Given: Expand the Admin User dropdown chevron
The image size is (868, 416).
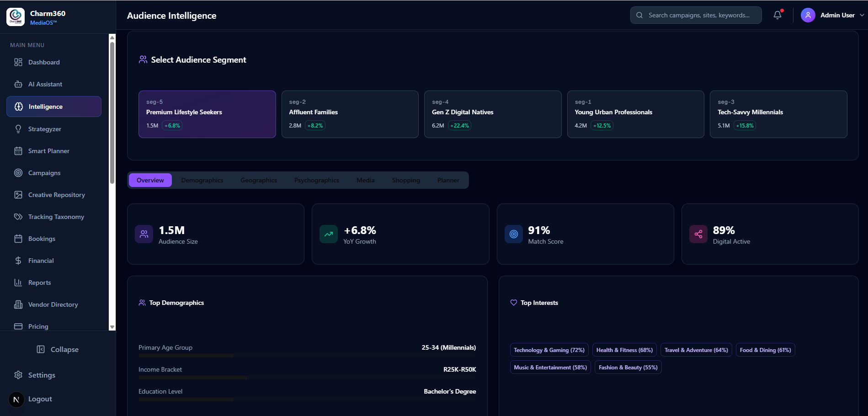Looking at the screenshot, I should (862, 15).
